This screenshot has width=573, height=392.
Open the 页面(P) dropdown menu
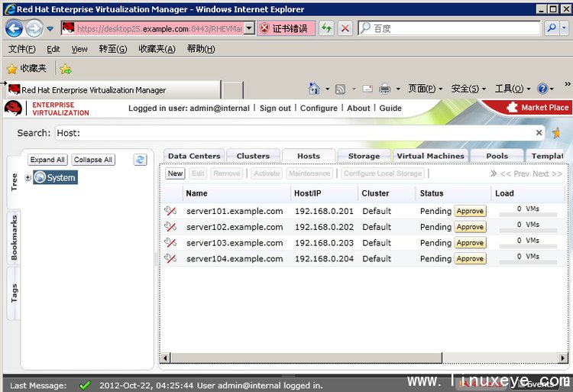click(x=425, y=89)
